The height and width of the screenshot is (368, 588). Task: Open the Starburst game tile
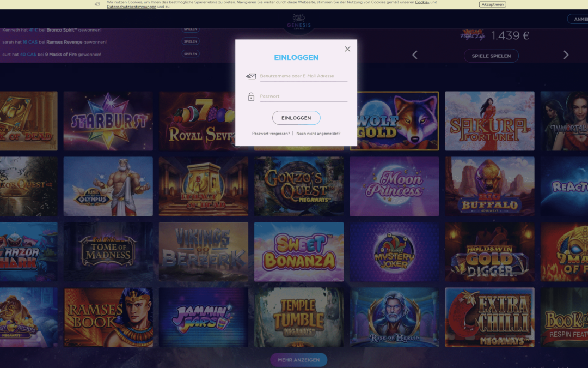click(108, 121)
